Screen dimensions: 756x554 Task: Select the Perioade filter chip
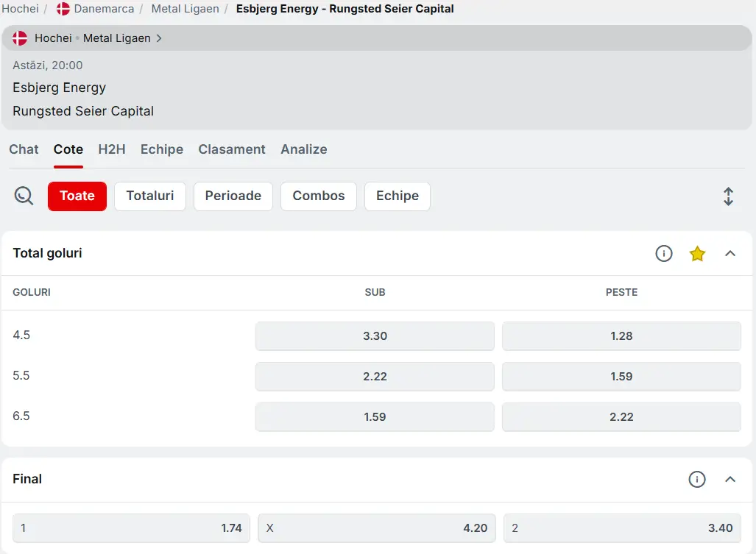pos(233,196)
